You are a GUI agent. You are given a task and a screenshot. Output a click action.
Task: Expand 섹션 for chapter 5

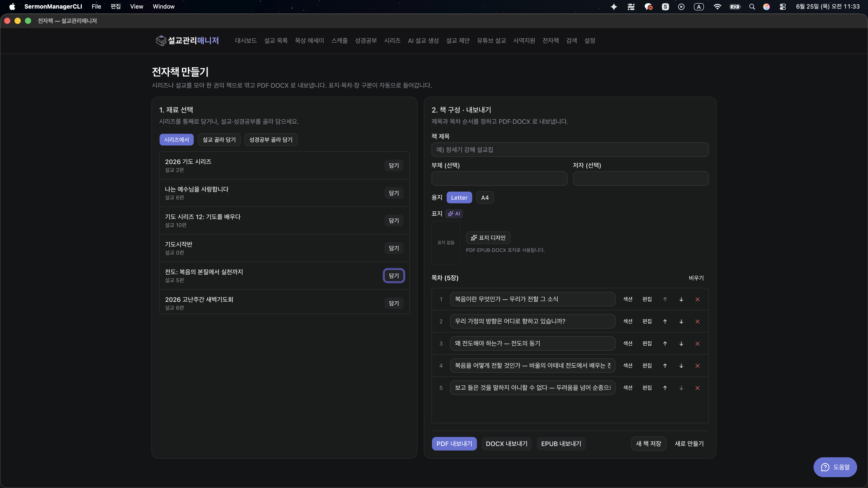tap(627, 388)
